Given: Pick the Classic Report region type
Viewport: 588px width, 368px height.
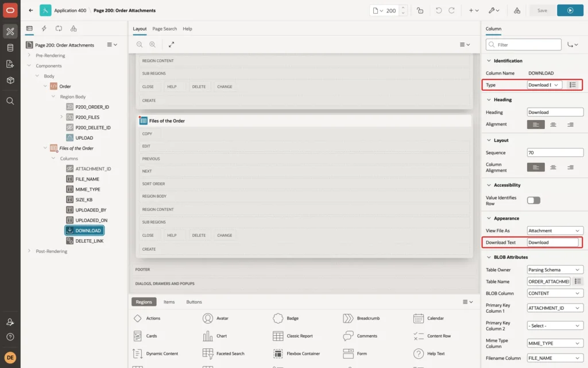Looking at the screenshot, I should coord(299,336).
